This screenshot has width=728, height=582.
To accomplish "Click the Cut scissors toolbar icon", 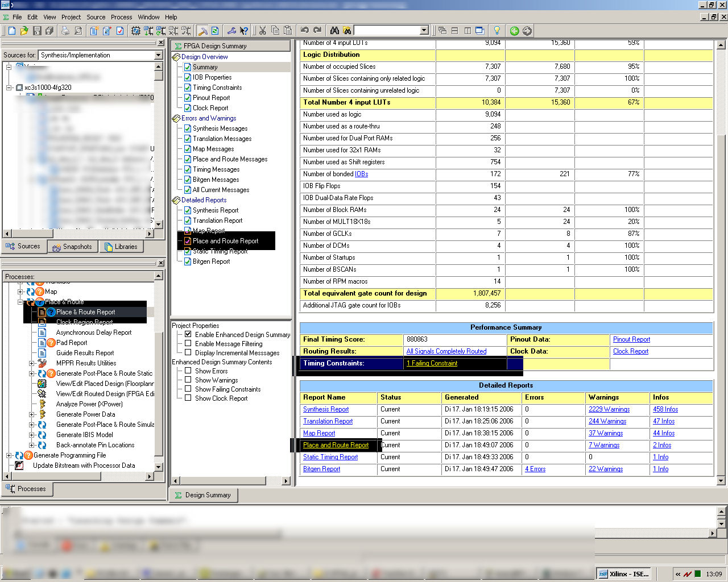I will click(x=263, y=31).
